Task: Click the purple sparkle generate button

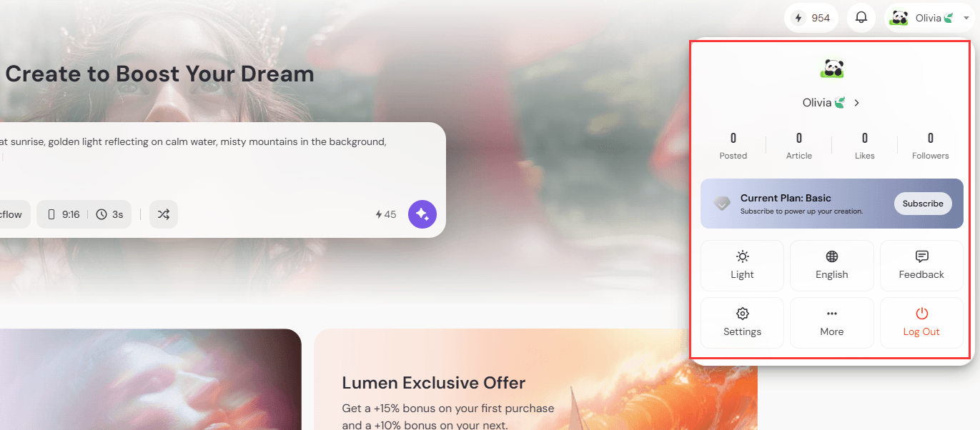Action: [422, 214]
